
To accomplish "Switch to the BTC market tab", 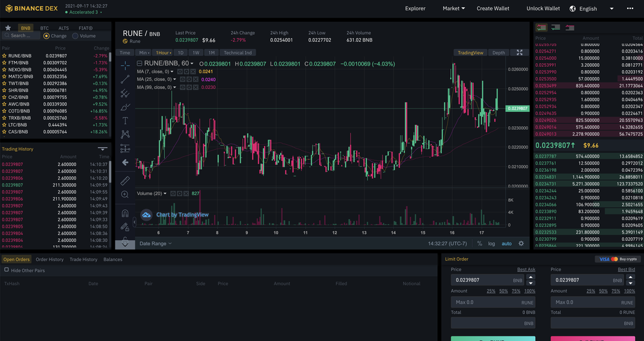I will pos(44,28).
